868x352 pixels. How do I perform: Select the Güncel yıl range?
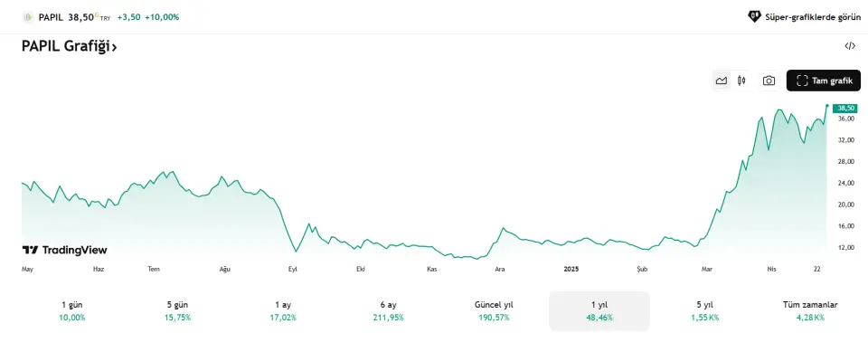coord(494,311)
